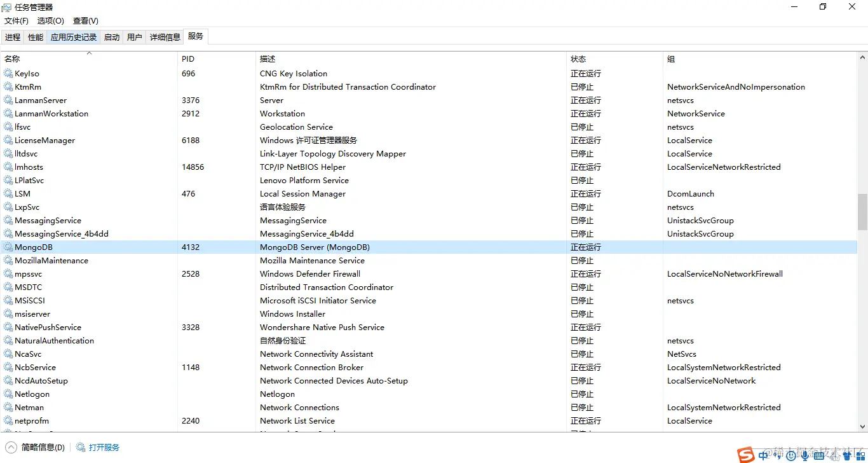Click the LocalServiceNoNetworkFirewall group cell
Screen dimensions: 868x463
pyautogui.click(x=725, y=274)
